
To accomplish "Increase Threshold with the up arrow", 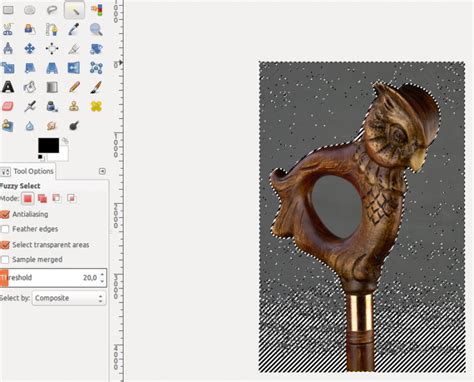I will pyautogui.click(x=103, y=274).
